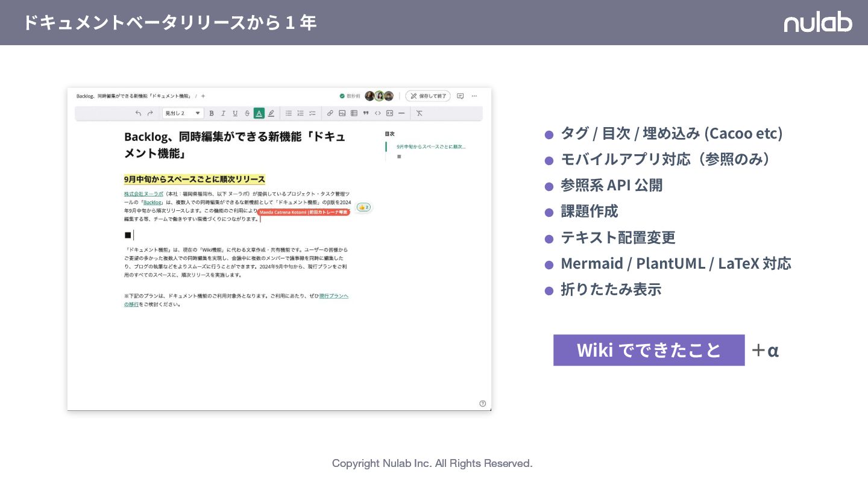868x488 pixels.
Task: Toggle bold formatting
Action: (212, 113)
